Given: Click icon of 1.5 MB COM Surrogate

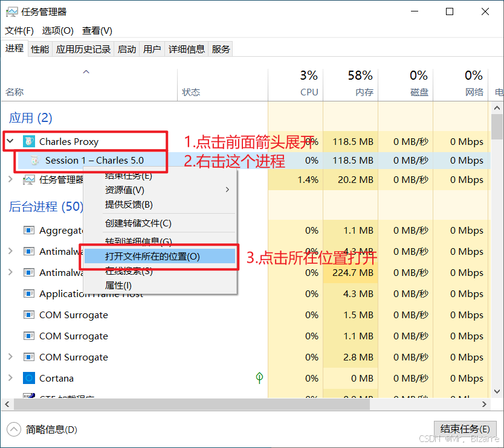Looking at the screenshot, I should pyautogui.click(x=28, y=315).
